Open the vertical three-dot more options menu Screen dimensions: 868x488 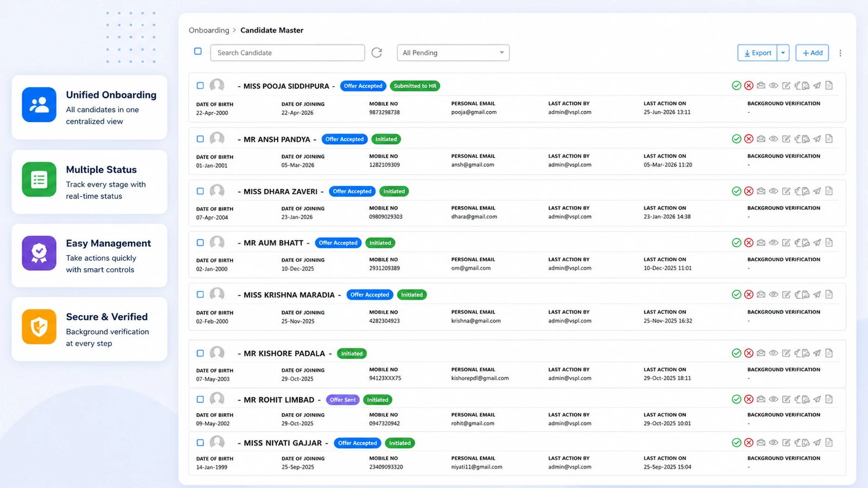coord(840,53)
